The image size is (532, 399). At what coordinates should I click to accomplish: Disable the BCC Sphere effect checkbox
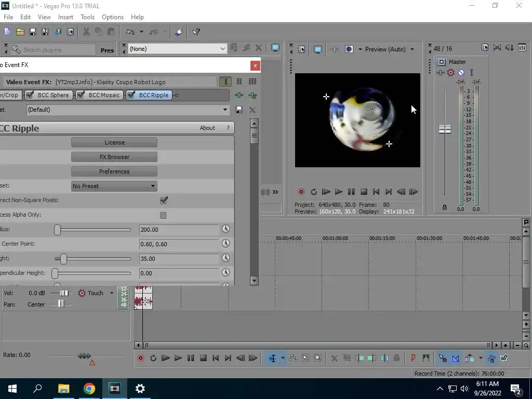click(30, 95)
